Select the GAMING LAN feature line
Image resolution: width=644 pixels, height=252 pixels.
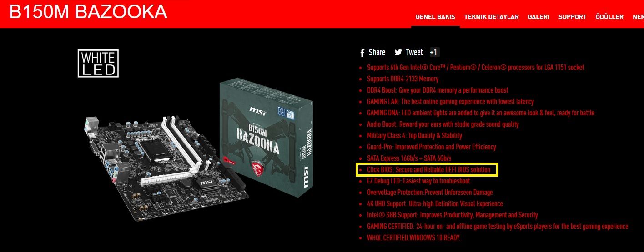click(x=450, y=102)
